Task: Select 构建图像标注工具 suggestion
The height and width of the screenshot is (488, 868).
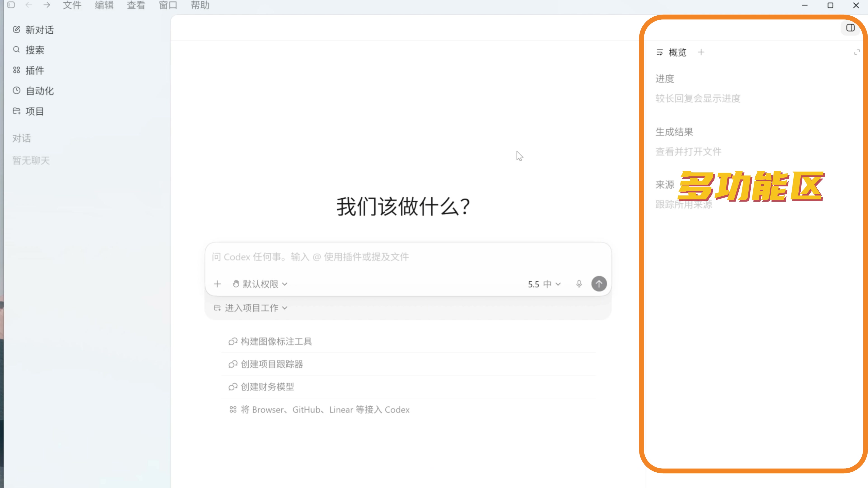Action: (276, 342)
